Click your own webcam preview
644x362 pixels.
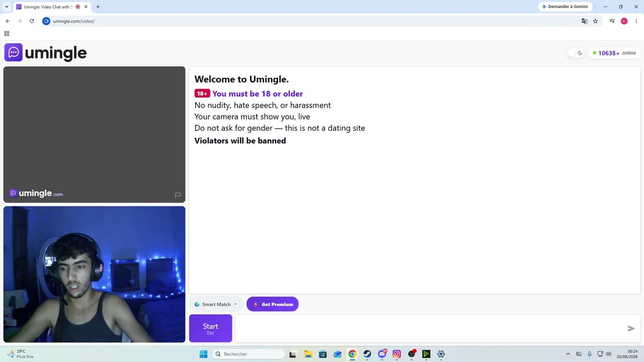click(x=94, y=275)
